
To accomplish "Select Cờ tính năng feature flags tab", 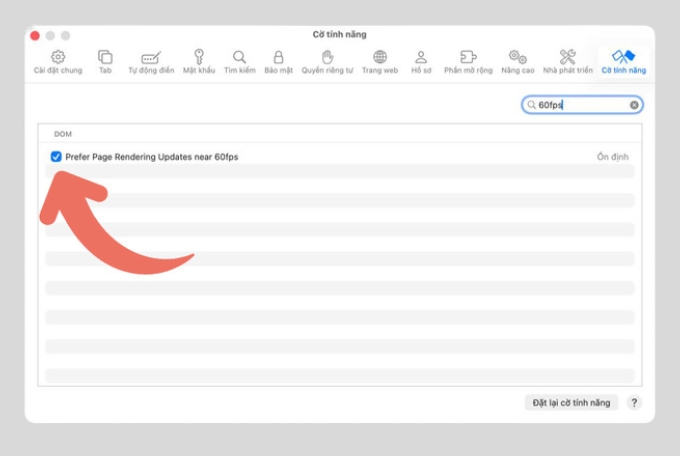I will click(x=624, y=62).
